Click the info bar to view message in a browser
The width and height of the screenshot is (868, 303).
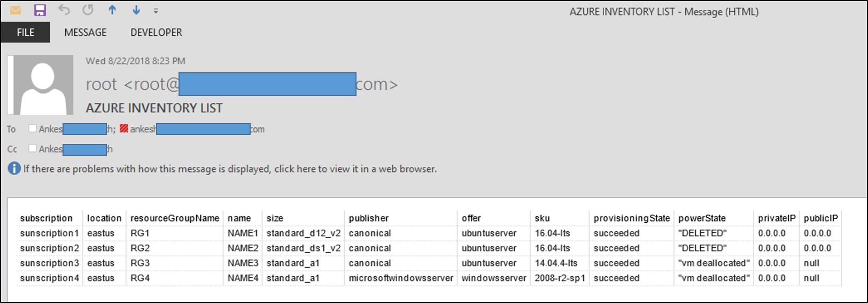(230, 169)
